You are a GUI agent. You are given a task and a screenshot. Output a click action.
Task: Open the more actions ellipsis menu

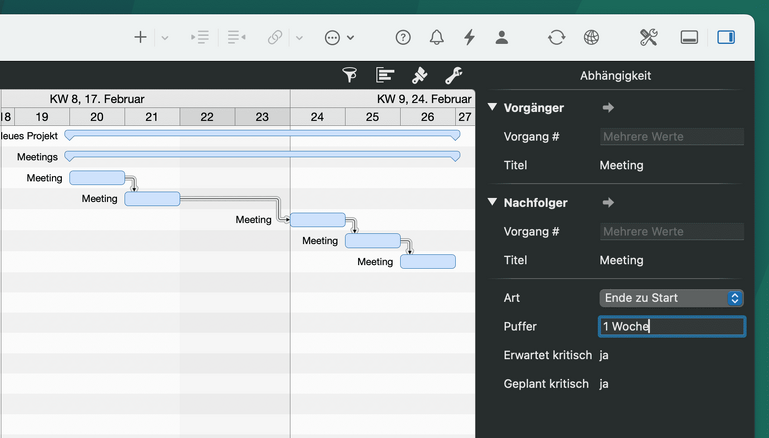click(x=339, y=37)
